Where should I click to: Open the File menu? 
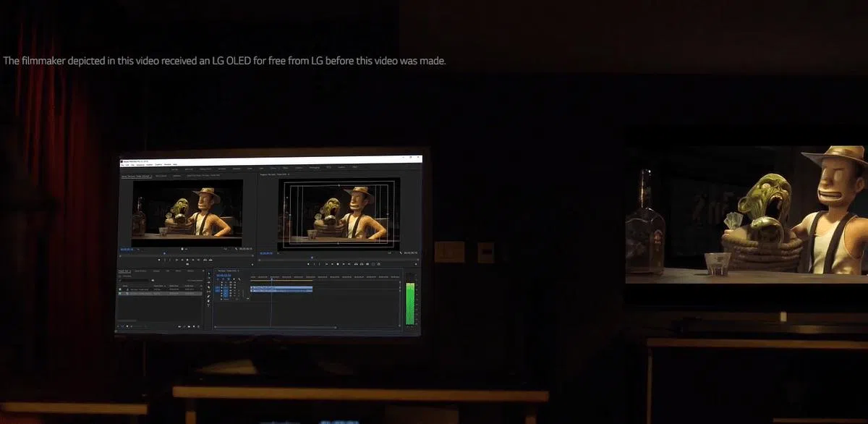click(124, 165)
